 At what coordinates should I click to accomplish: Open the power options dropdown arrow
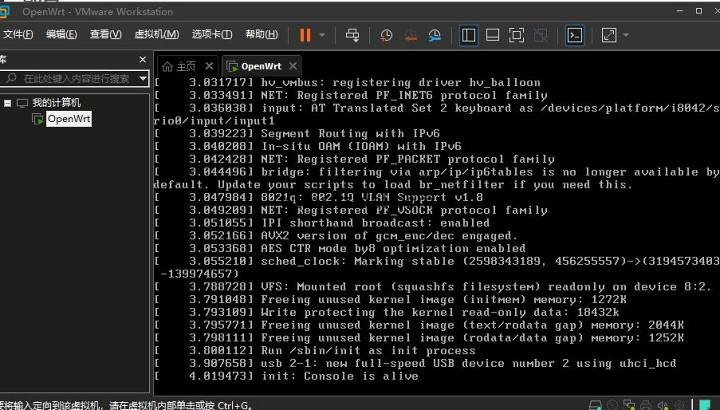click(322, 35)
